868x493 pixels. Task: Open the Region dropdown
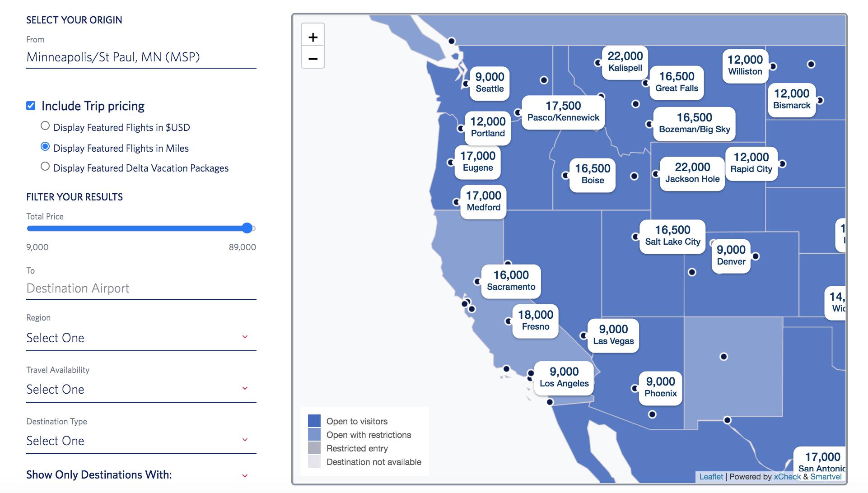(x=141, y=338)
